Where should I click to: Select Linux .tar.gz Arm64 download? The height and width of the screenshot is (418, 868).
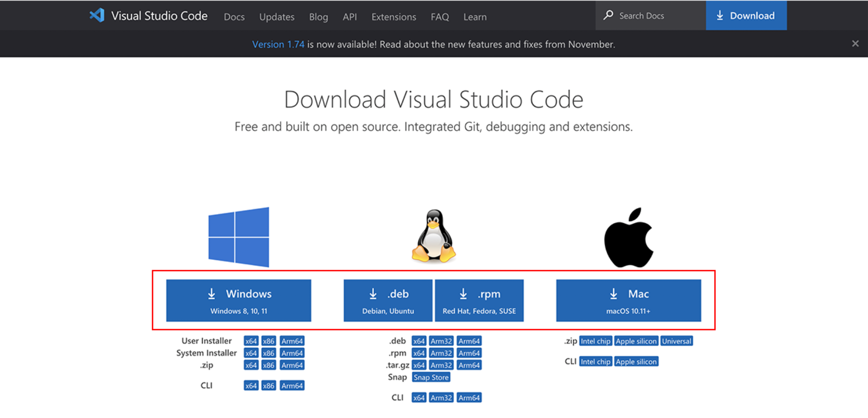[x=469, y=365]
